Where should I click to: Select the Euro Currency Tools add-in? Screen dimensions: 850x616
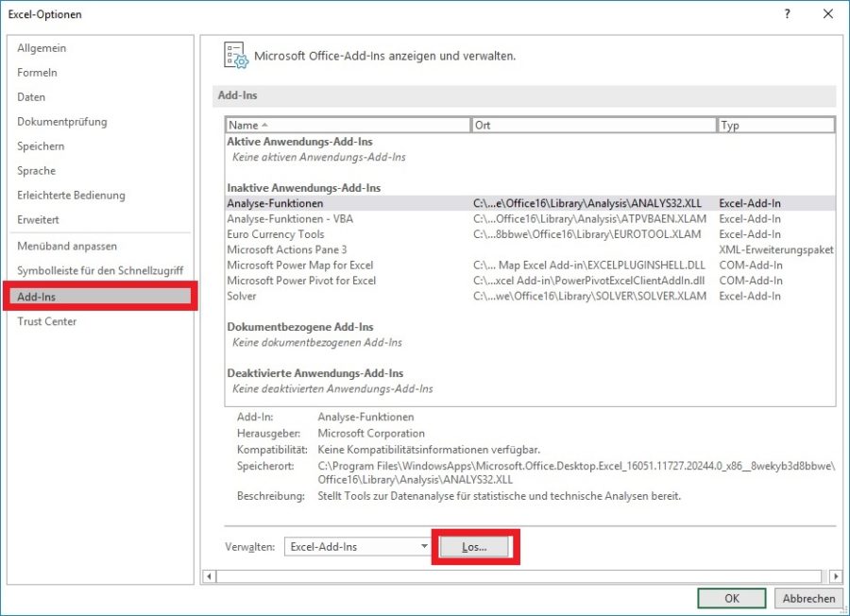pyautogui.click(x=275, y=233)
